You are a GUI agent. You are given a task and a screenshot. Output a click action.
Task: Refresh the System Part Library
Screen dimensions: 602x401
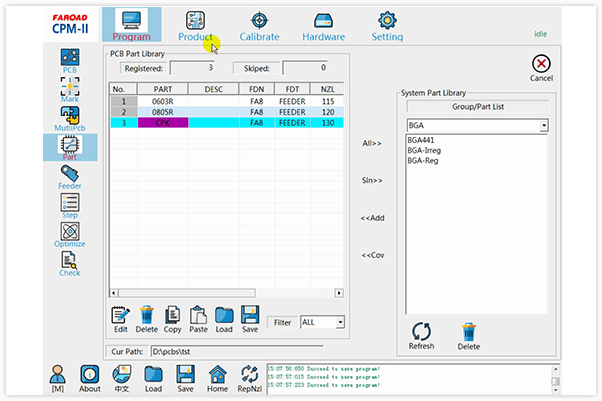click(x=421, y=336)
